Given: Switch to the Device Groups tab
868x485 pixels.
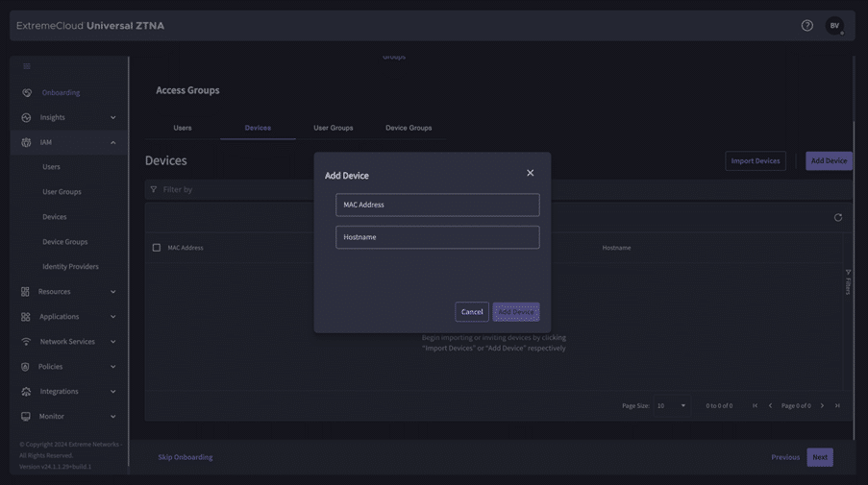Looking at the screenshot, I should [x=409, y=128].
